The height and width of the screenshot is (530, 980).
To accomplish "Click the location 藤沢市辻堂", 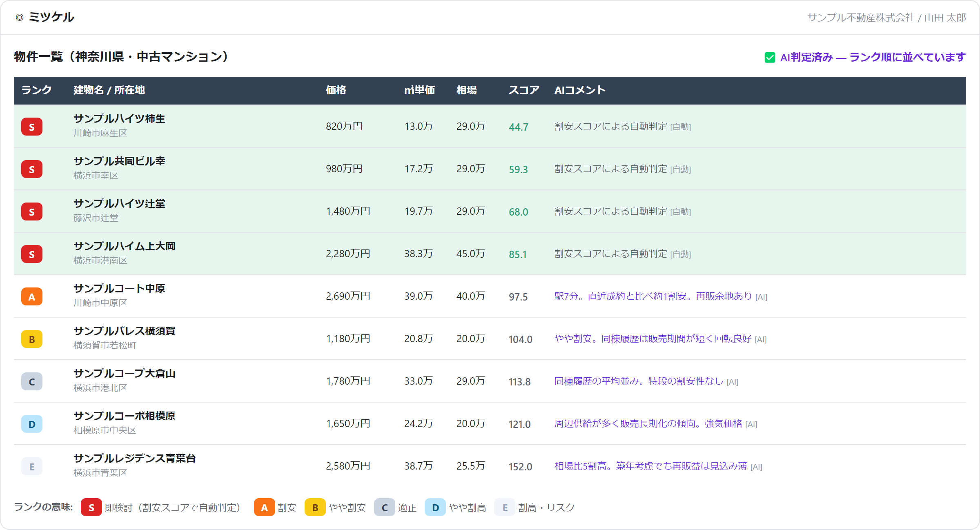I will [x=96, y=218].
